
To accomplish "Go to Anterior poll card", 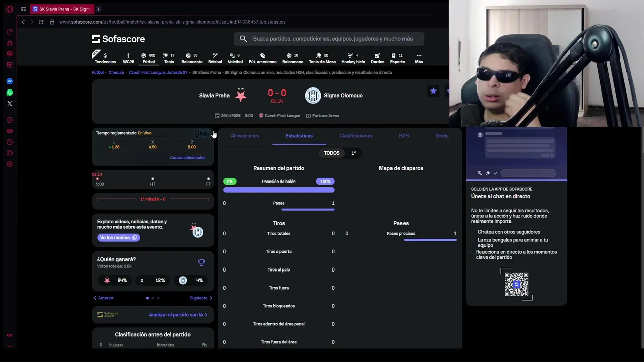I will click(103, 298).
